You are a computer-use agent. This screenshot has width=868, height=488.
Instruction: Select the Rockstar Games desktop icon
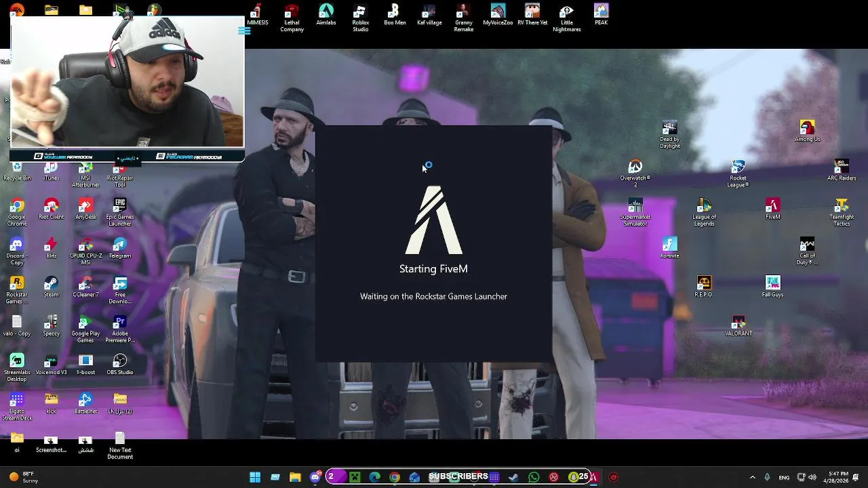17,290
